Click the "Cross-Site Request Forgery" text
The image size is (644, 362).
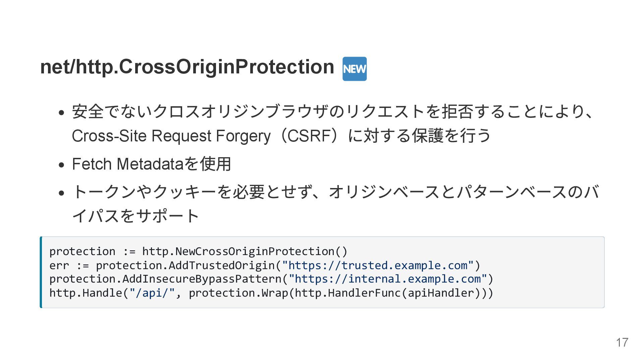[171, 136]
